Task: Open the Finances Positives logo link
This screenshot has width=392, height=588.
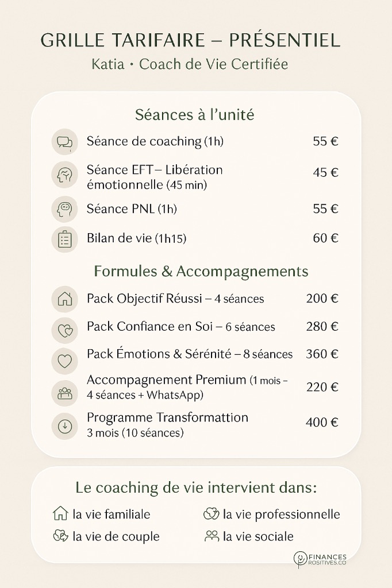Action: [321, 560]
